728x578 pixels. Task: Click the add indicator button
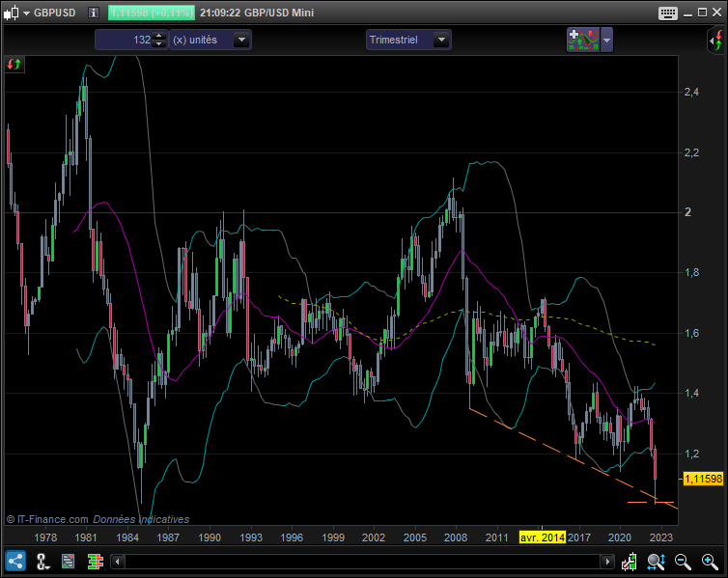tap(582, 40)
